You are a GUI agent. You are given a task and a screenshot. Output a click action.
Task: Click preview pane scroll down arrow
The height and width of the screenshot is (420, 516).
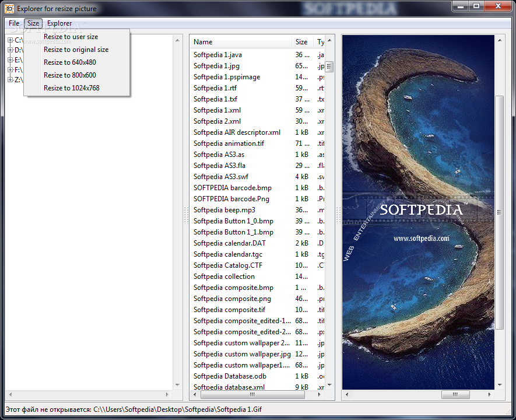(x=500, y=384)
